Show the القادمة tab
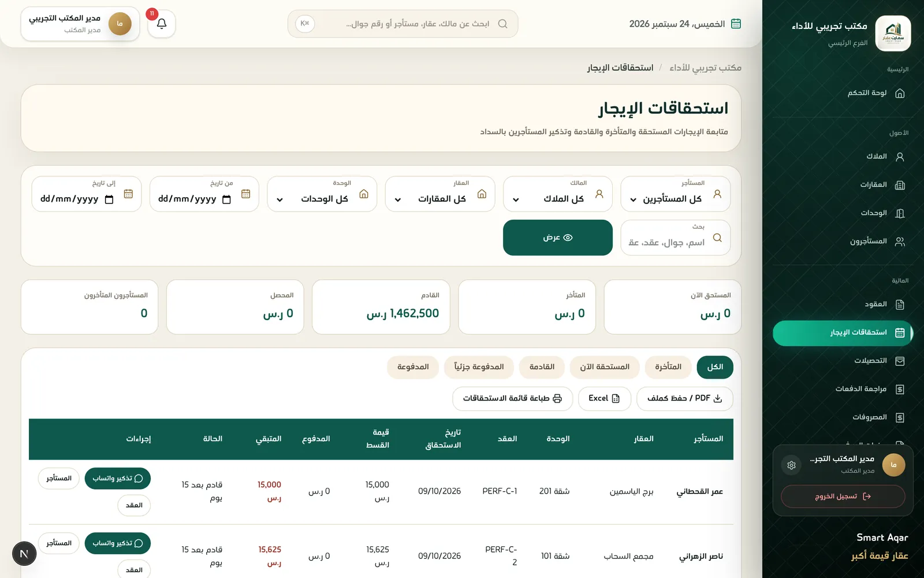 [x=542, y=367]
